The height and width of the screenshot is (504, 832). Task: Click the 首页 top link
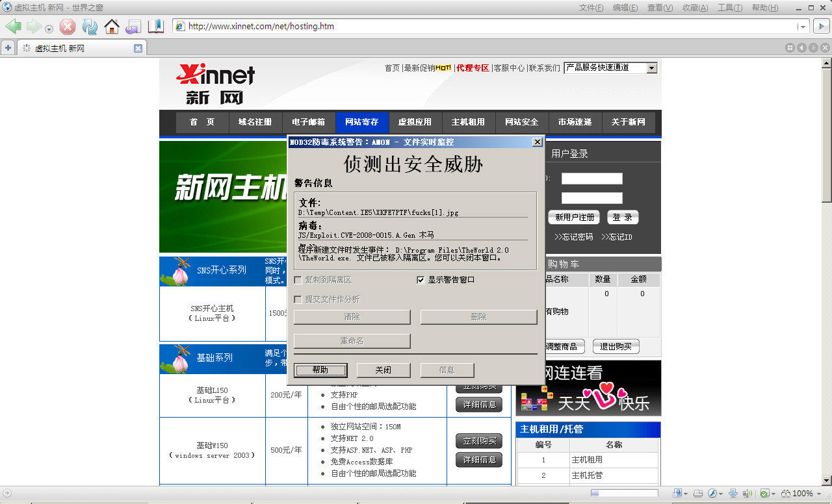pyautogui.click(x=392, y=68)
